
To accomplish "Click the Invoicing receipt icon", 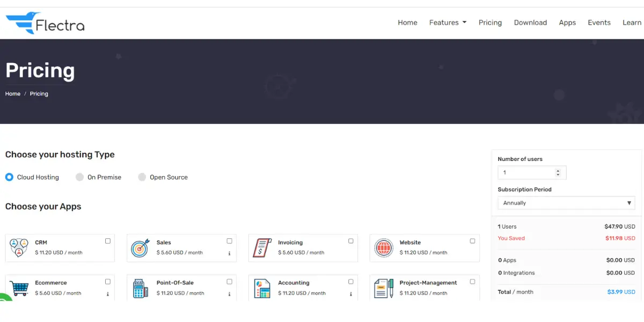I will pyautogui.click(x=262, y=248).
